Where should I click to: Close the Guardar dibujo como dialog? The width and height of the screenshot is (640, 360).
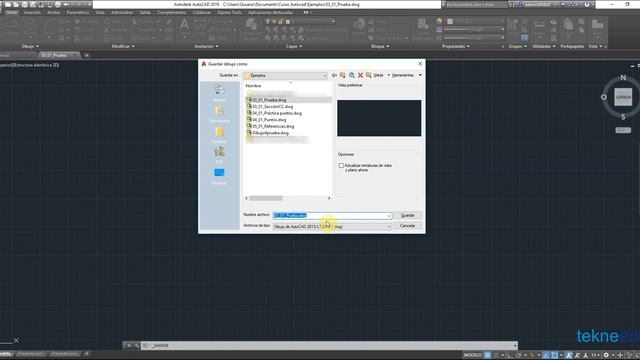click(420, 64)
